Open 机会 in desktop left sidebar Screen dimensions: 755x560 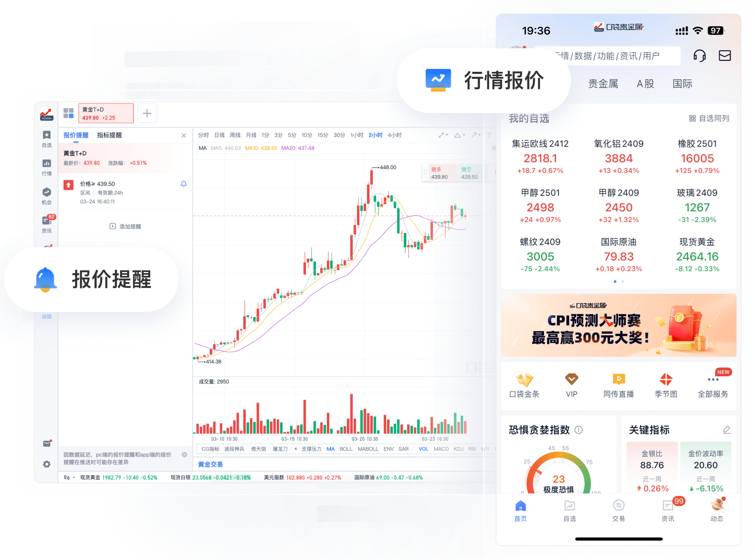click(47, 196)
